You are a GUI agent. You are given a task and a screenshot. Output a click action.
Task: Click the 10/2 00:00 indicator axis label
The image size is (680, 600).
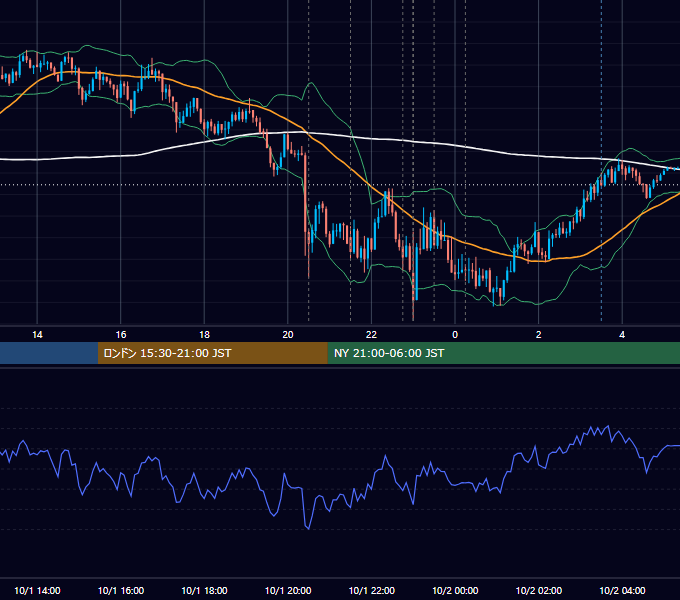pyautogui.click(x=455, y=590)
